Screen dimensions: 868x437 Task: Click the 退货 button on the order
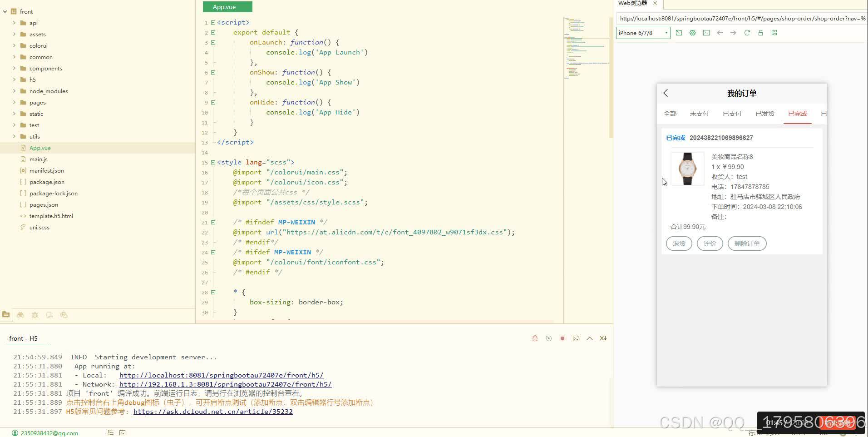(679, 243)
